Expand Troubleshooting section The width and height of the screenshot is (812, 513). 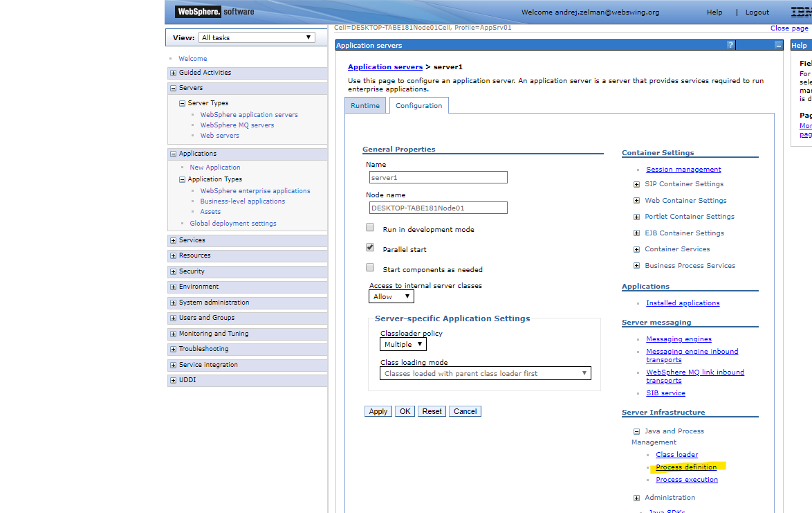click(x=174, y=349)
